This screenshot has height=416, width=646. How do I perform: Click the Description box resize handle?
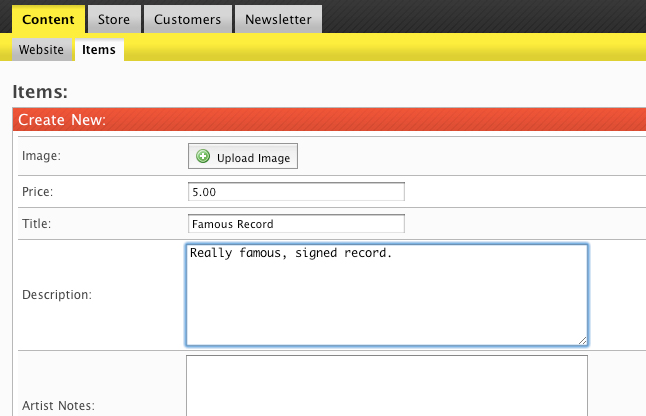582,340
